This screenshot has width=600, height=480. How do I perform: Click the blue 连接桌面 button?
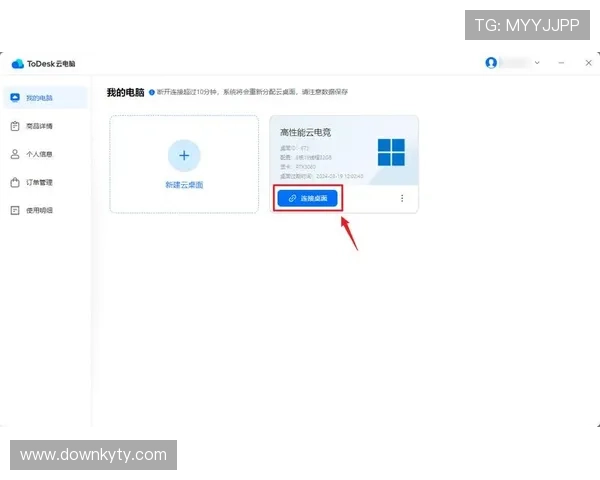pyautogui.click(x=308, y=198)
